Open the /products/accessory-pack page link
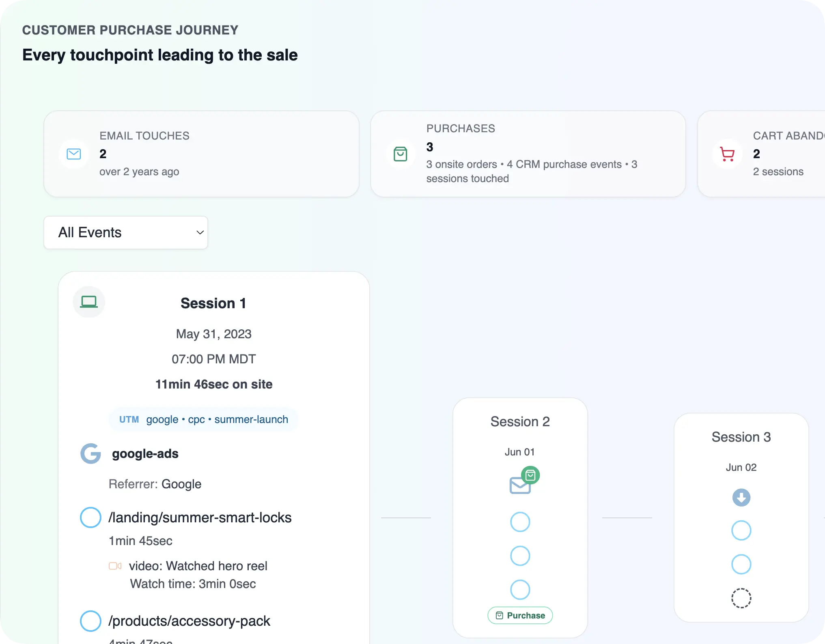 [x=190, y=621]
